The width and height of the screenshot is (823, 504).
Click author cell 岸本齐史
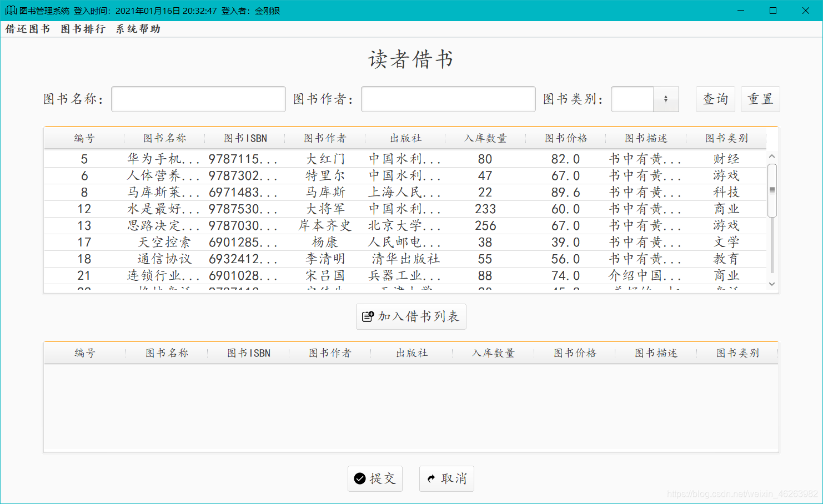click(325, 225)
